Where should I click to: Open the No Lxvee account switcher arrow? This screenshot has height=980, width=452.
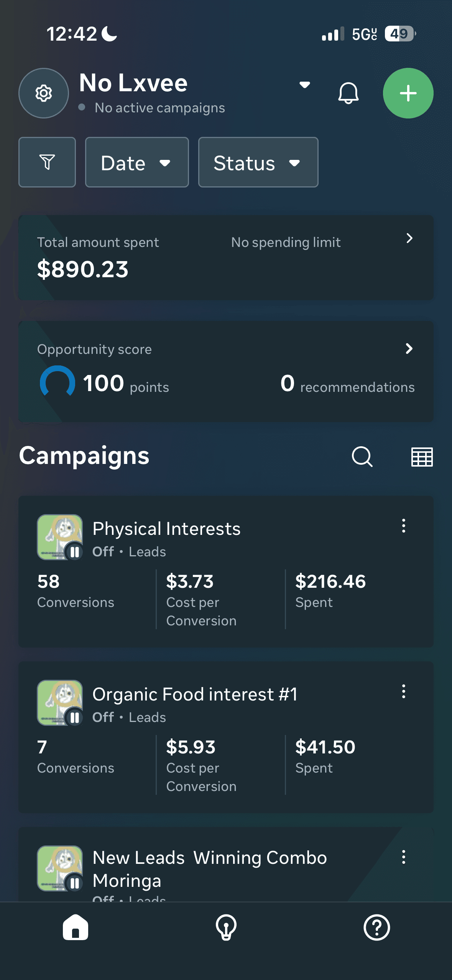coord(305,85)
